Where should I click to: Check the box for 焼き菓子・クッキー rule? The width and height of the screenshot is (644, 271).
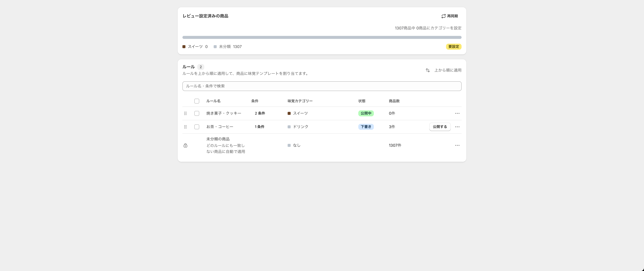(x=197, y=113)
